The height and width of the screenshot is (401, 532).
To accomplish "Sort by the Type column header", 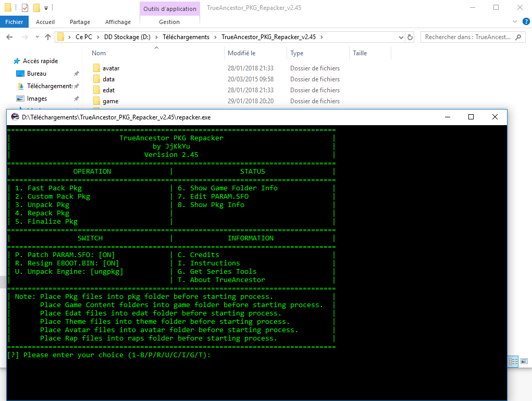I will [x=297, y=53].
